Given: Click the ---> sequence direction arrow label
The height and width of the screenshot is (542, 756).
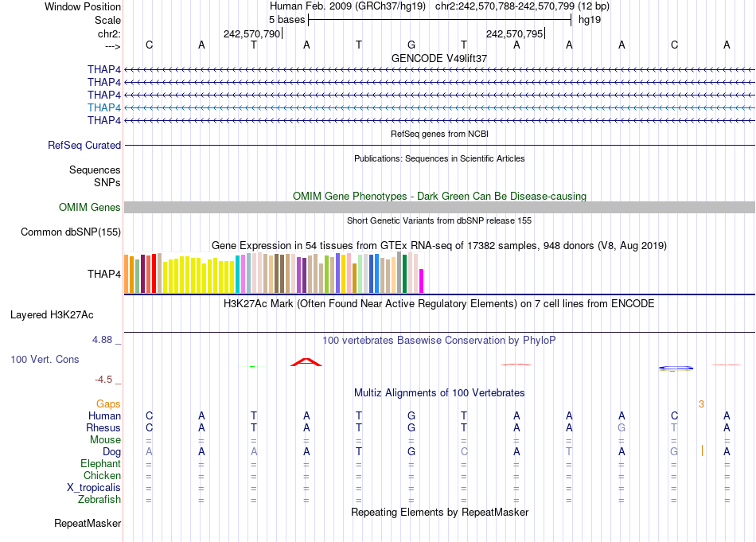Looking at the screenshot, I should coord(112,46).
